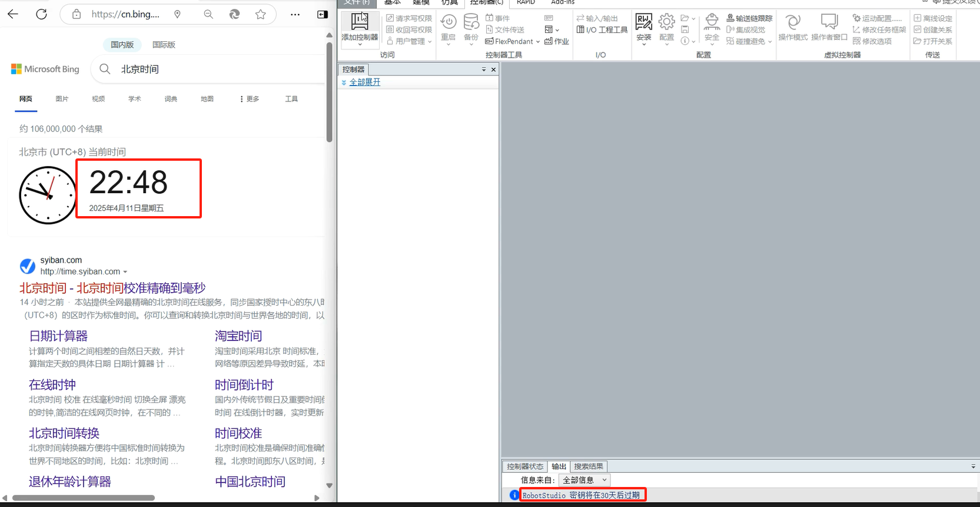Open the 更多 search category menu
This screenshot has height=507, width=980.
(x=250, y=99)
